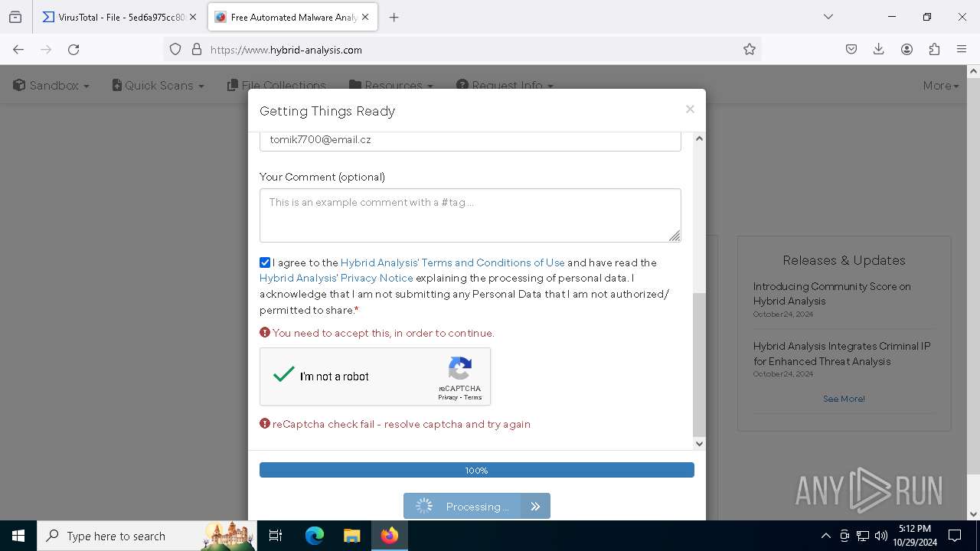Open Introducing Community Score news item

tap(832, 294)
